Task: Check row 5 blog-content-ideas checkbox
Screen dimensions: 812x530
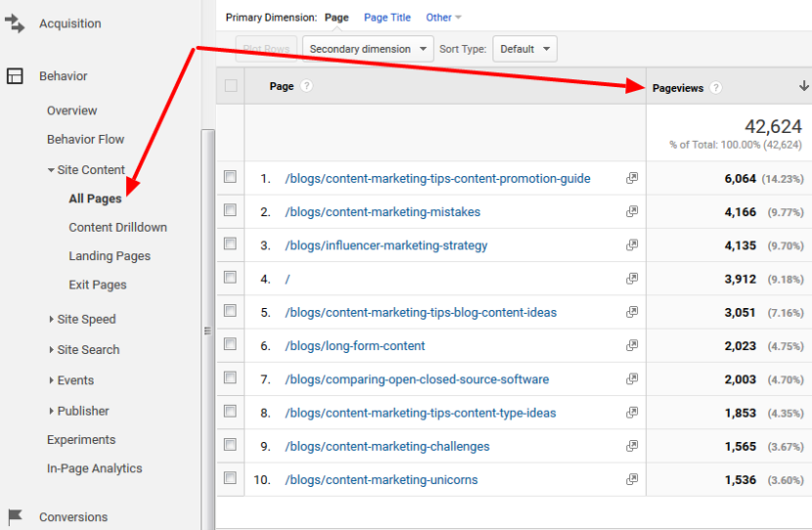Action: [230, 310]
